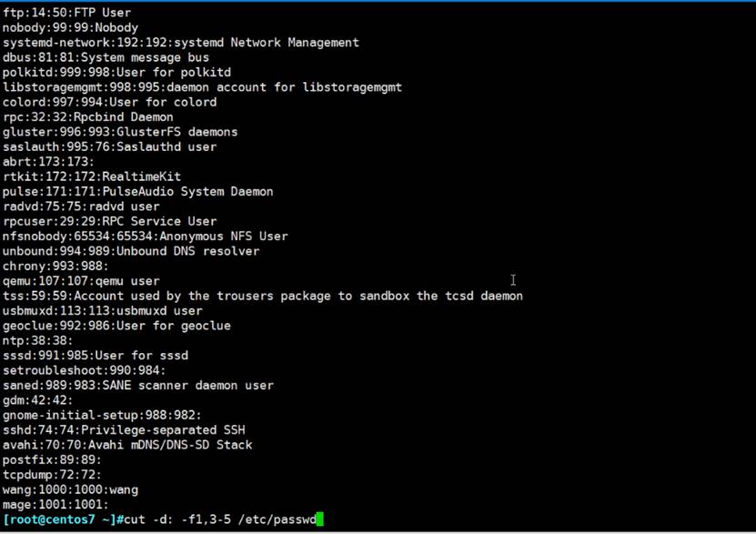
Task: Click the mage:1001:1001: line
Action: pyautogui.click(x=55, y=504)
